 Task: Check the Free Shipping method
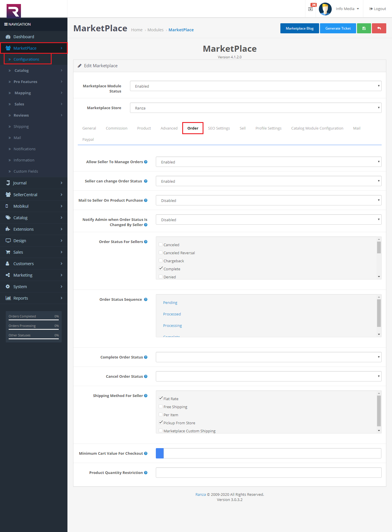click(161, 406)
